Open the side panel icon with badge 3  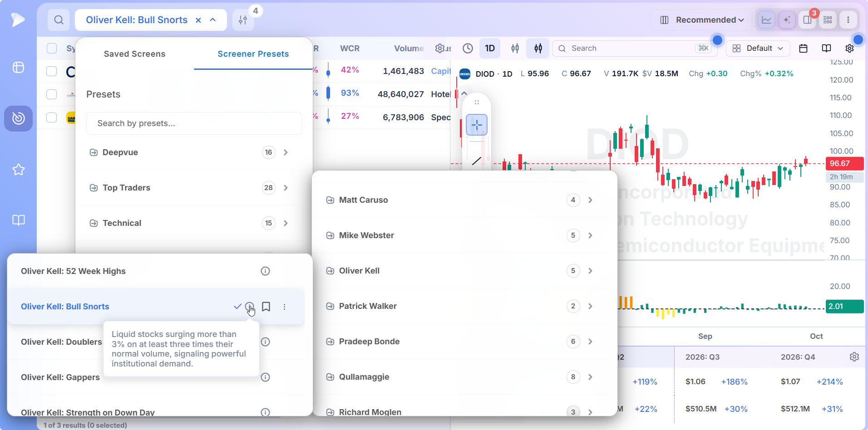pyautogui.click(x=807, y=20)
